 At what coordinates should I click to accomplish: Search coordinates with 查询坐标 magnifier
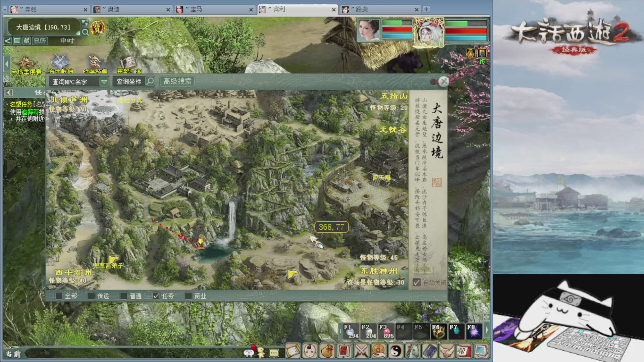point(150,81)
